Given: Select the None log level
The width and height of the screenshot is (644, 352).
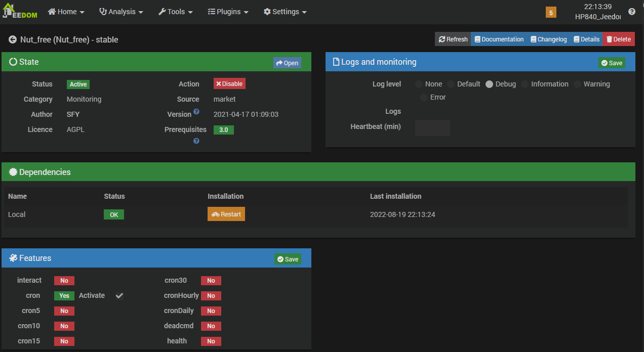Looking at the screenshot, I should point(419,84).
